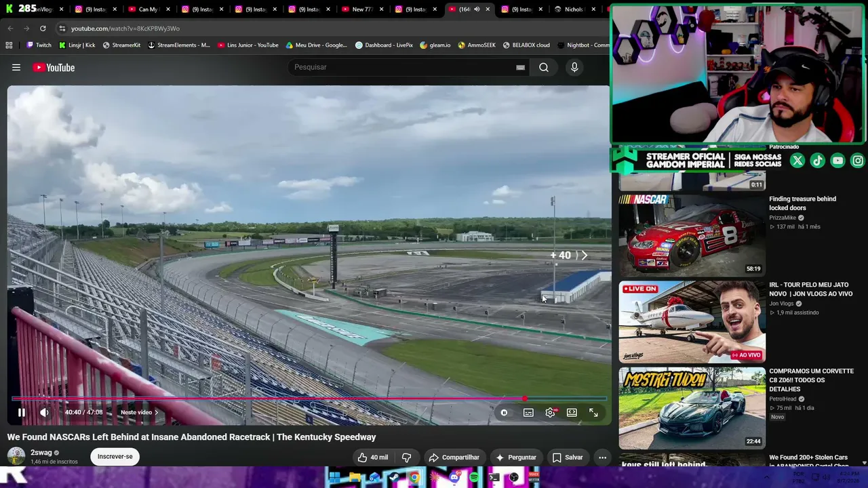868x488 pixels.
Task: Open the BELABOX cloud bookmark
Action: 526,45
